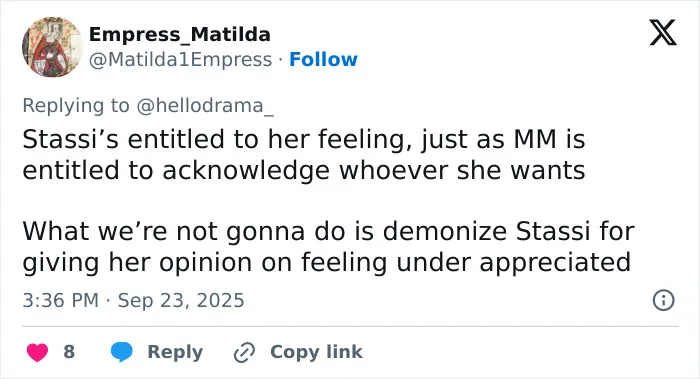This screenshot has width=700, height=379.
Task: Open the tweet info circle icon
Action: pos(663,300)
